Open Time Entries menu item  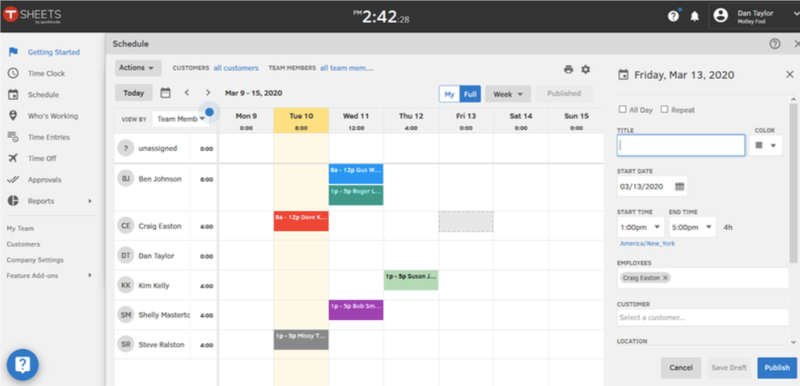point(48,137)
